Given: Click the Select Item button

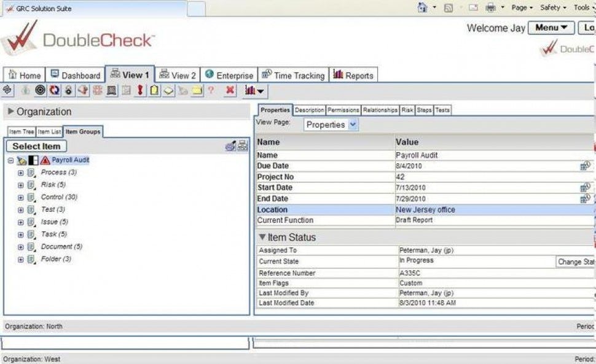Looking at the screenshot, I should [x=36, y=146].
